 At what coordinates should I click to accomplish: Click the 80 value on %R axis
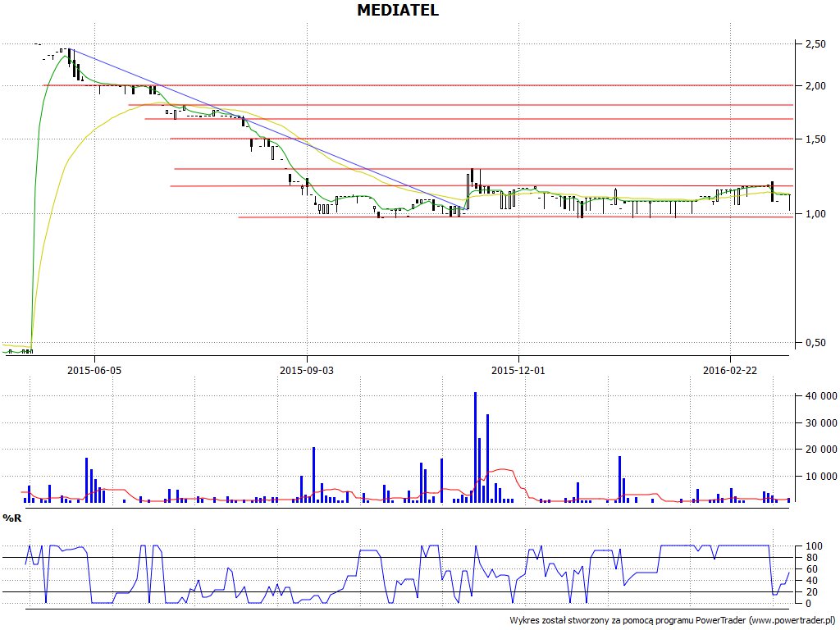(x=812, y=558)
